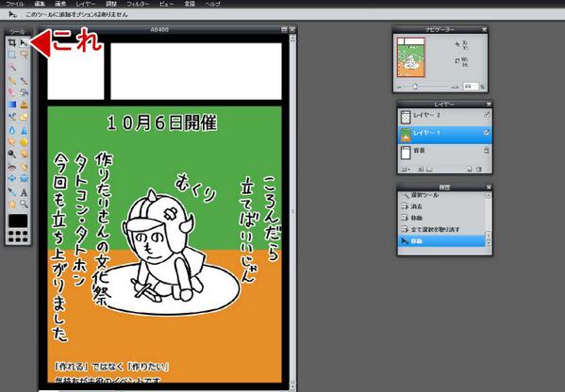Open layer settings dropdown at layers panel bottom
Screen dimensions: 565x392
pyautogui.click(x=407, y=169)
